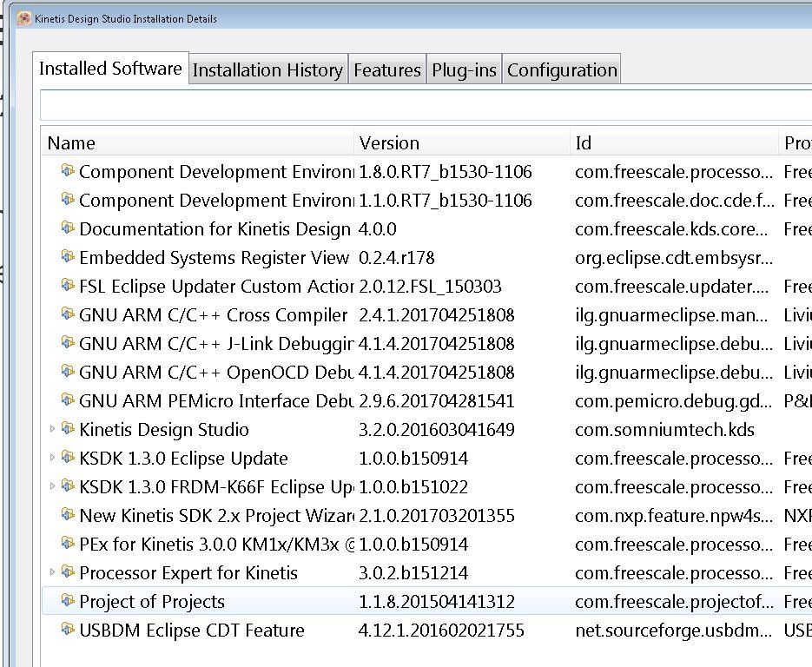Screen dimensions: 812x667
Task: Click version 3.0.2.b151214
Action: (x=413, y=572)
